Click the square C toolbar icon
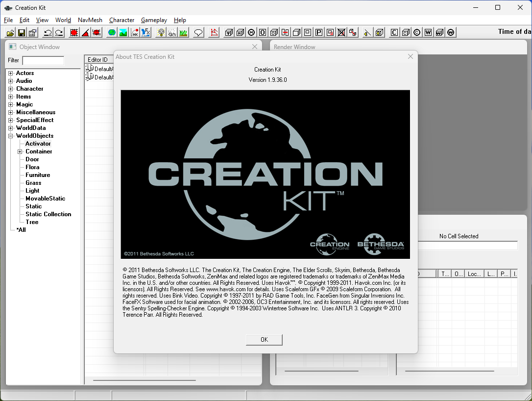532x401 pixels. click(394, 32)
